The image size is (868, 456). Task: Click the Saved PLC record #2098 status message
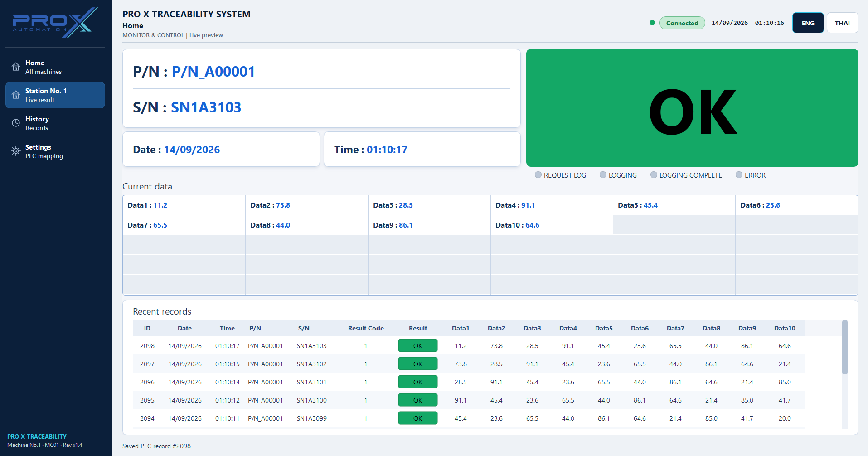pos(156,446)
